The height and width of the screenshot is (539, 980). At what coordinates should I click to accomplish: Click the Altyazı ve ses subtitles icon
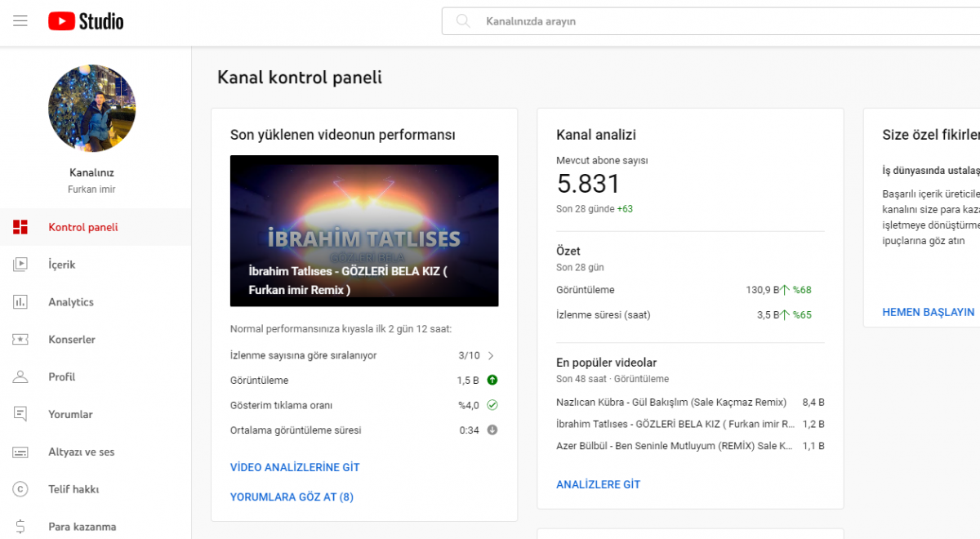point(20,452)
